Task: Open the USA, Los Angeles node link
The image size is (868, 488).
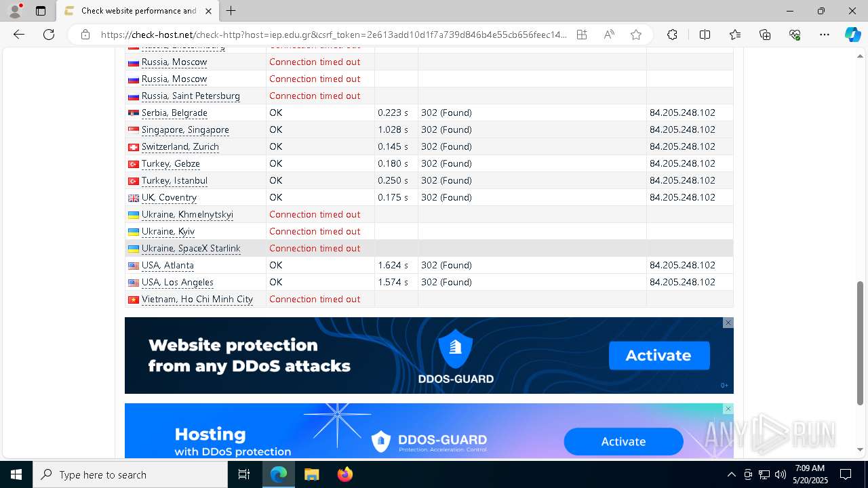Action: click(x=177, y=282)
